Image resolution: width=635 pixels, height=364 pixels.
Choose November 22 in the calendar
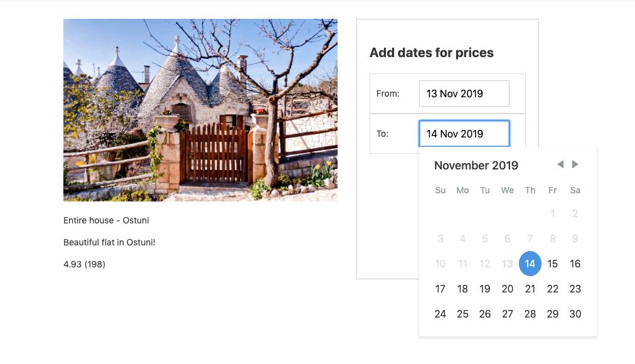(553, 289)
